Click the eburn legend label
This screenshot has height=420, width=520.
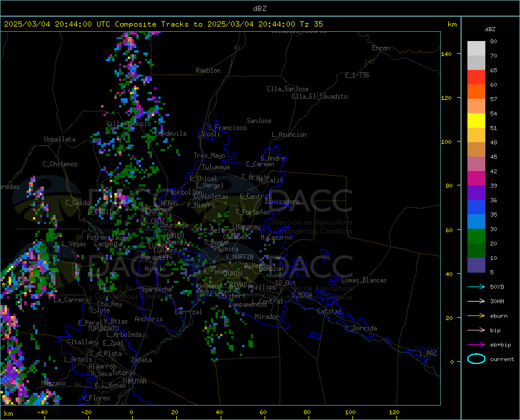point(499,316)
